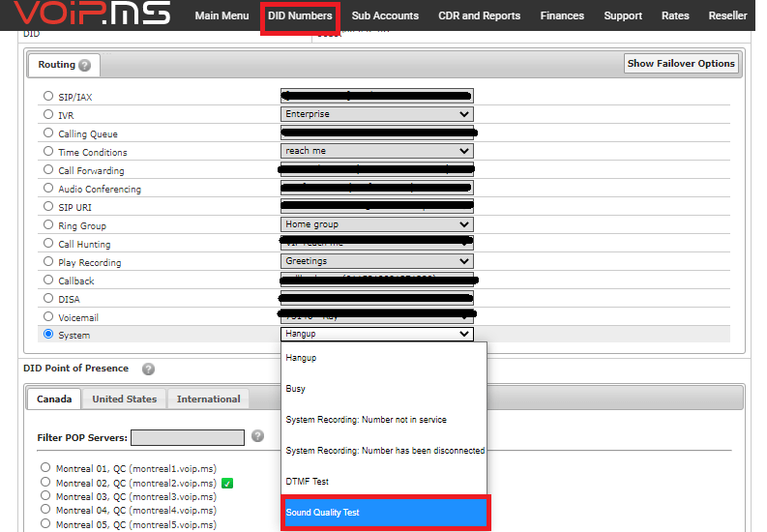Open Play Recording Greetings dropdown
The width and height of the screenshot is (767, 532).
pos(376,261)
